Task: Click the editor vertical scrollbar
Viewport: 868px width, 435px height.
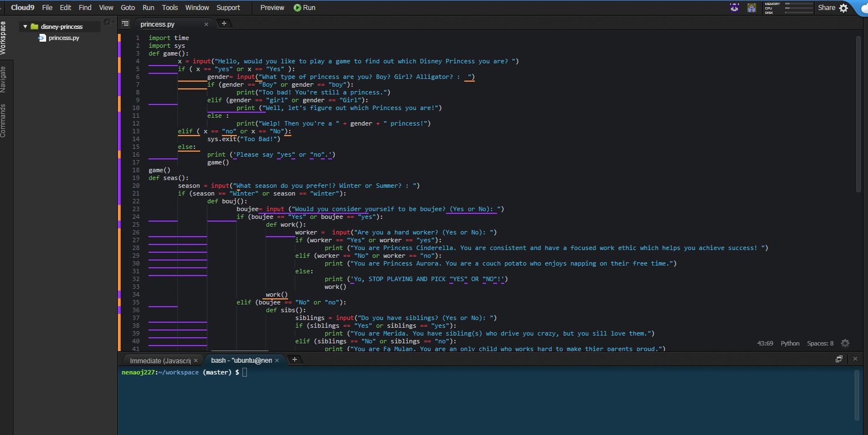Action: coord(859,114)
